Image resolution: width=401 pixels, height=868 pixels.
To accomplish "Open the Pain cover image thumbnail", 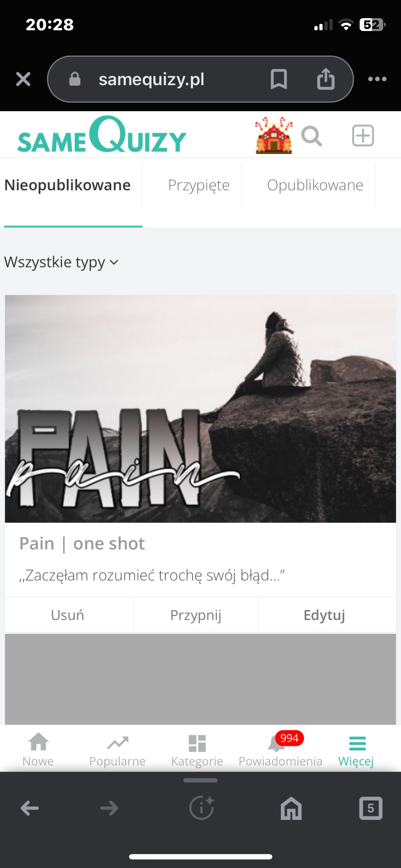I will [x=200, y=409].
